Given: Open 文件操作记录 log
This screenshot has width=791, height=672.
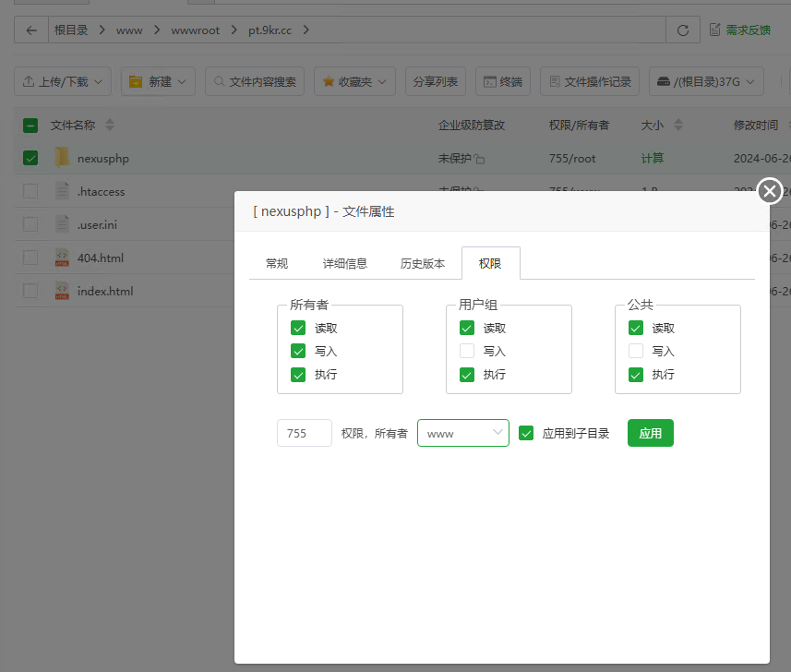Looking at the screenshot, I should (590, 81).
